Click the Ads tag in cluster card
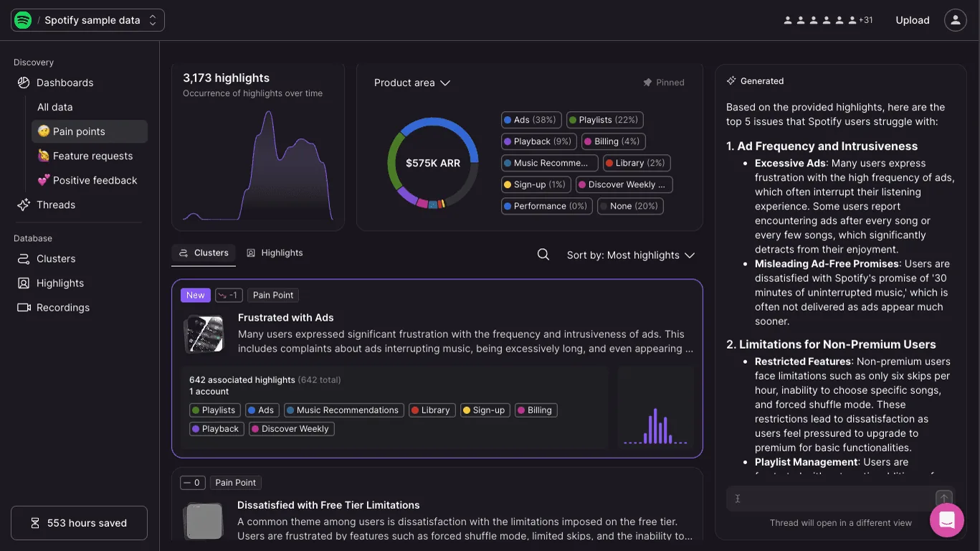The height and width of the screenshot is (551, 980). 261,410
